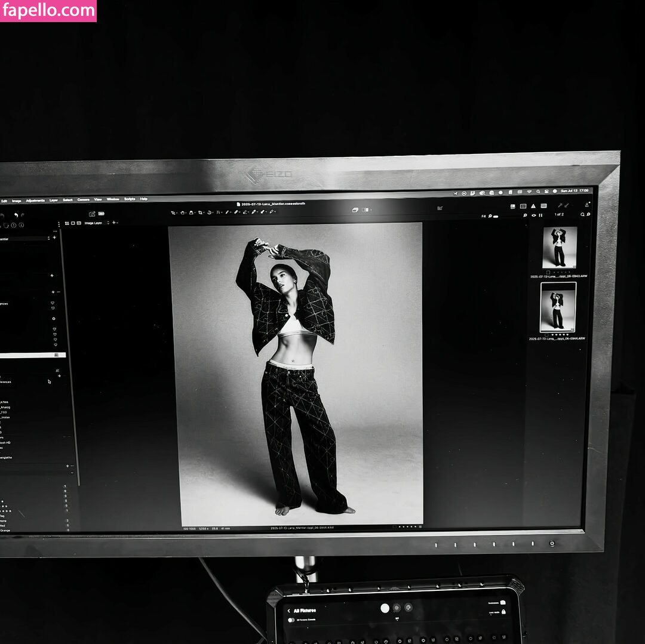Toggle the grid overlay icon
The image size is (645, 644).
pos(523,207)
